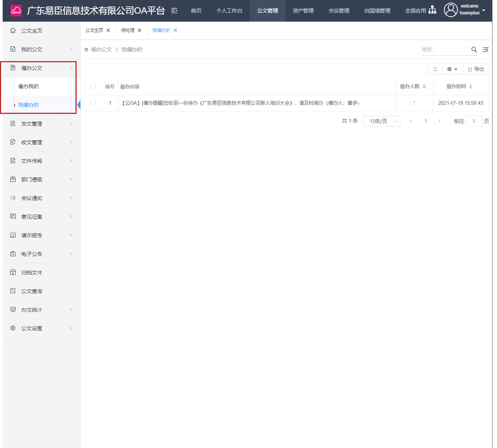The image size is (497, 448).
Task: Select page number 1 in pagination
Action: tap(426, 121)
